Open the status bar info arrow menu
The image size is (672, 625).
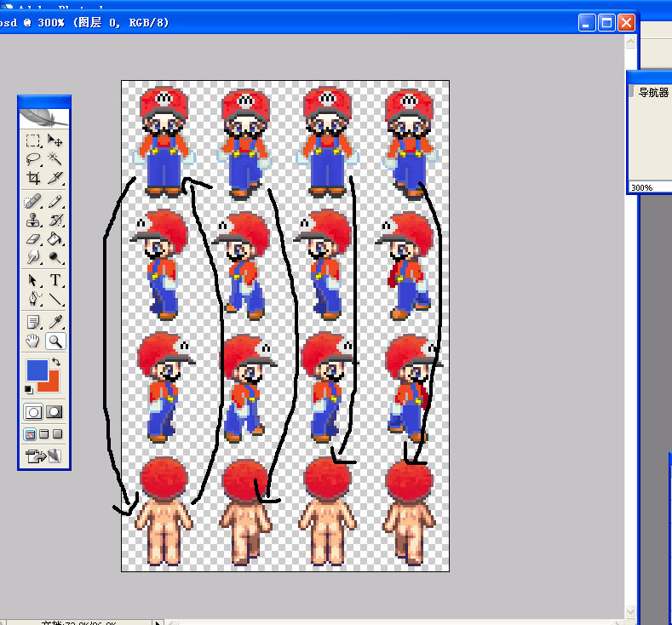tap(158, 622)
